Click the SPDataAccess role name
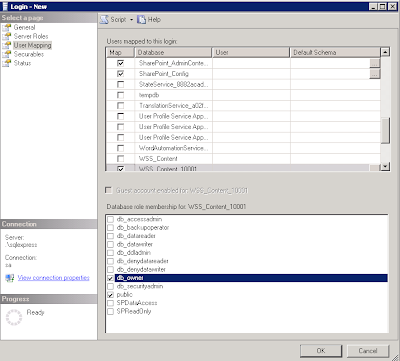400x361 pixels. [137, 303]
